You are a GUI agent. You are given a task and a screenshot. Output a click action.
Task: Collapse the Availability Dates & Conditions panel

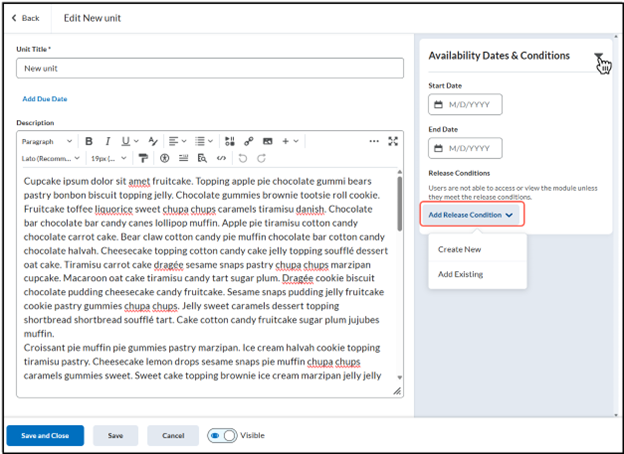pyautogui.click(x=598, y=57)
